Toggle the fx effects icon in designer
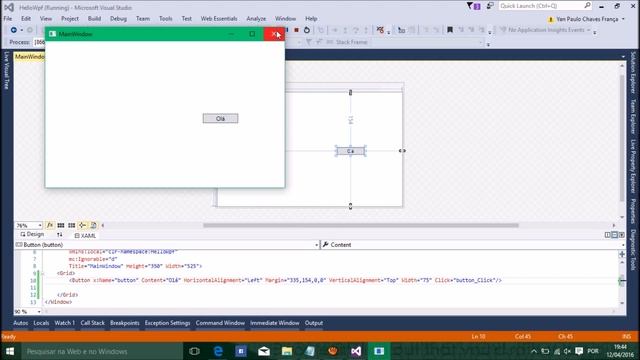 (x=50, y=225)
